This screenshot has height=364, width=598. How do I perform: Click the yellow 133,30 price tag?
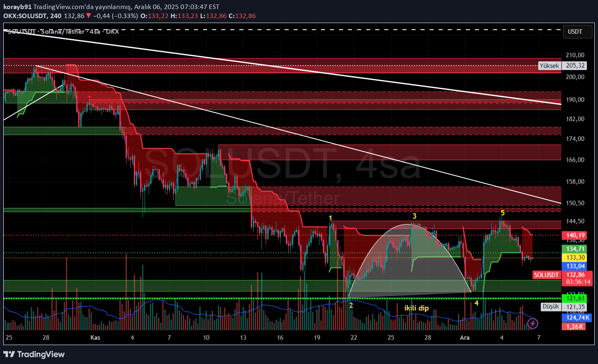(575, 257)
